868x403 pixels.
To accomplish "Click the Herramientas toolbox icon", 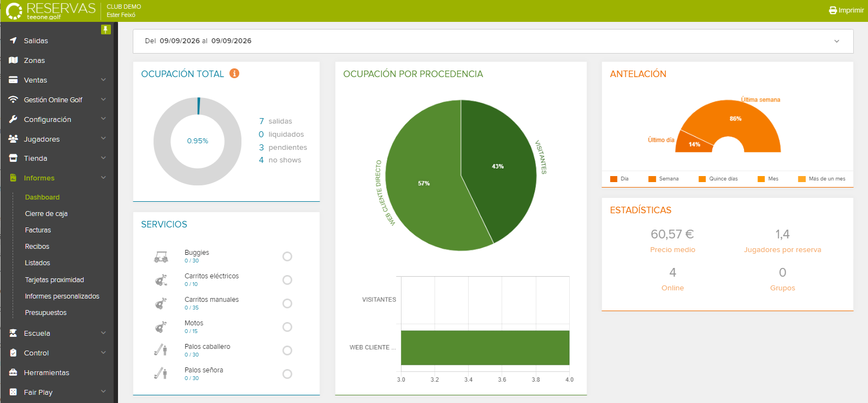I will (x=13, y=372).
